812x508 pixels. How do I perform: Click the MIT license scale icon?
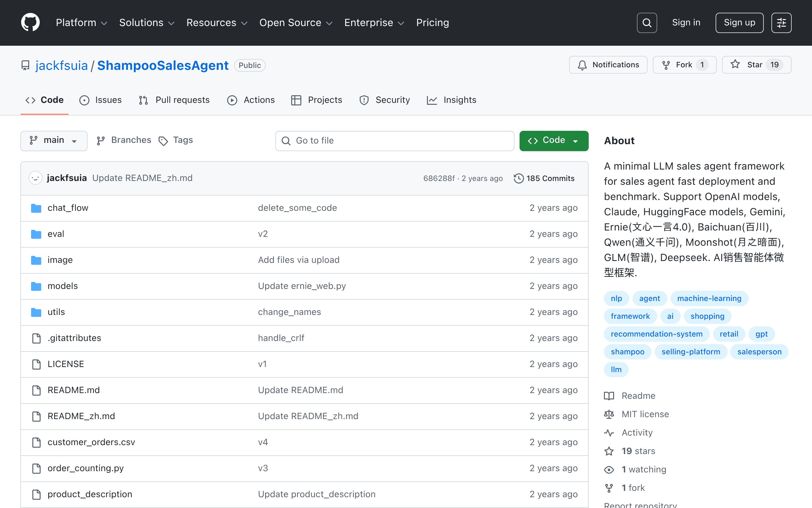[609, 415]
